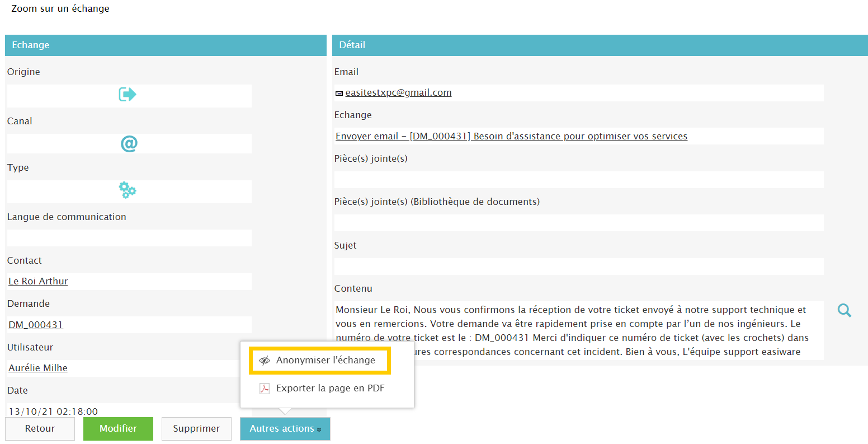868x444 pixels.
Task: Click the crossed-eye anonymize icon
Action: [x=265, y=361]
